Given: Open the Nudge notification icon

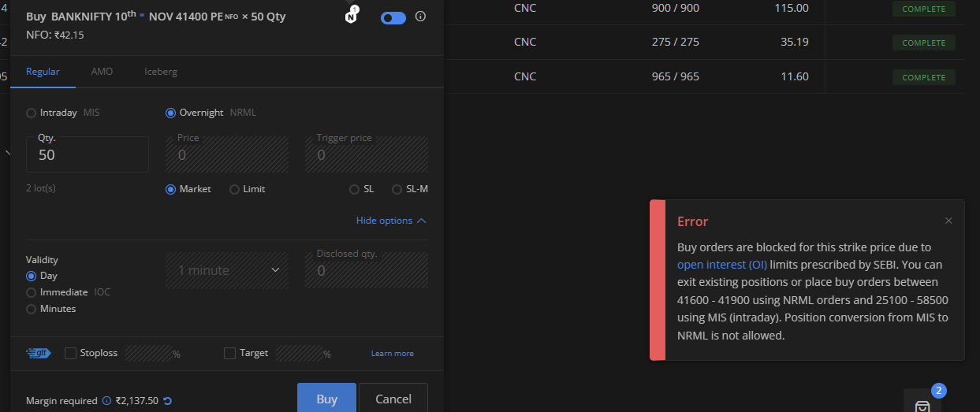Looking at the screenshot, I should tap(352, 16).
